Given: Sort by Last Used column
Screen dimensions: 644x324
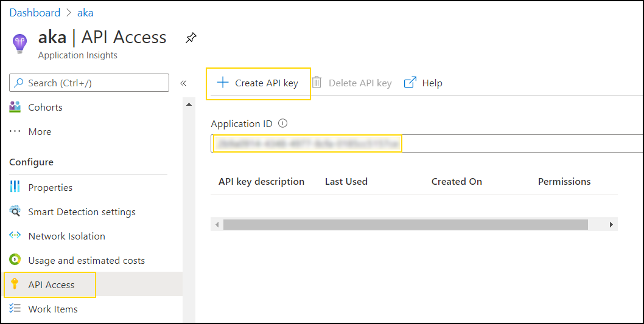Looking at the screenshot, I should point(346,182).
